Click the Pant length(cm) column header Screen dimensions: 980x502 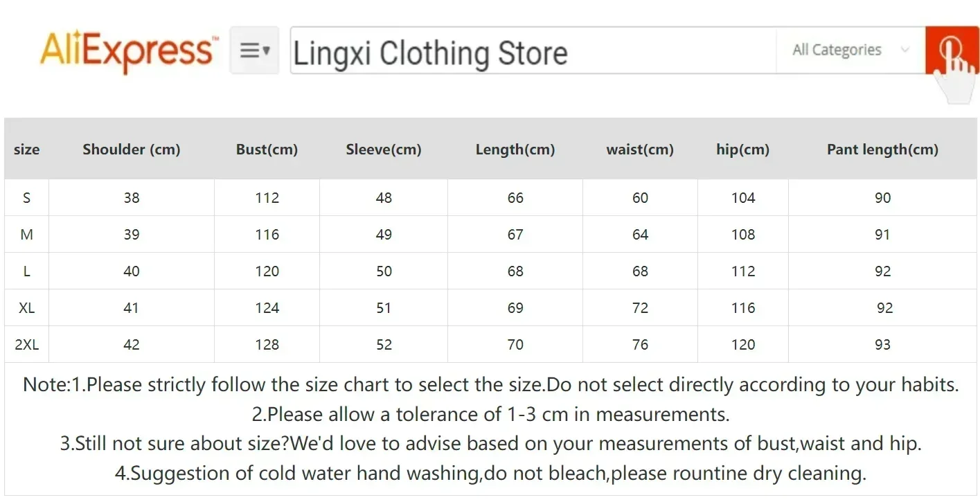[882, 150]
